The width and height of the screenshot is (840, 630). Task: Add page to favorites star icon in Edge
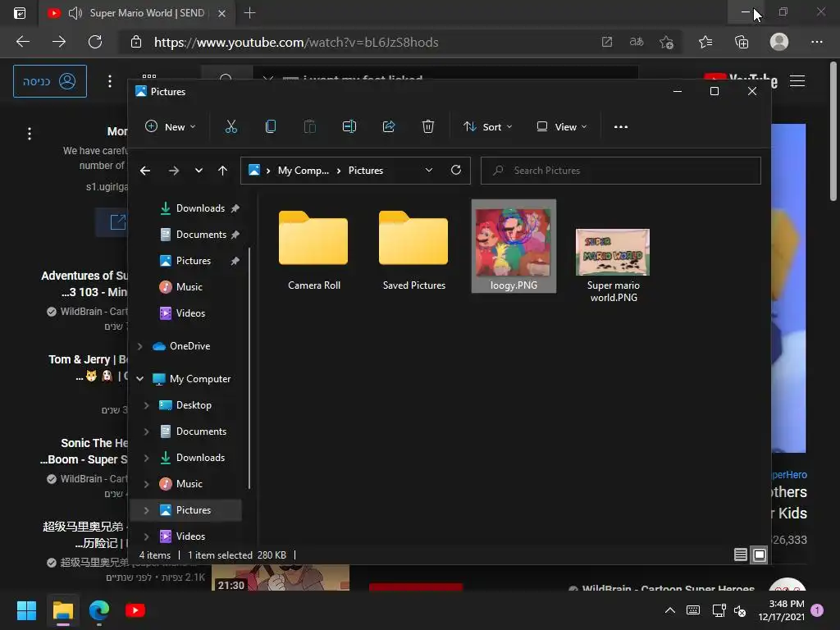pyautogui.click(x=666, y=42)
